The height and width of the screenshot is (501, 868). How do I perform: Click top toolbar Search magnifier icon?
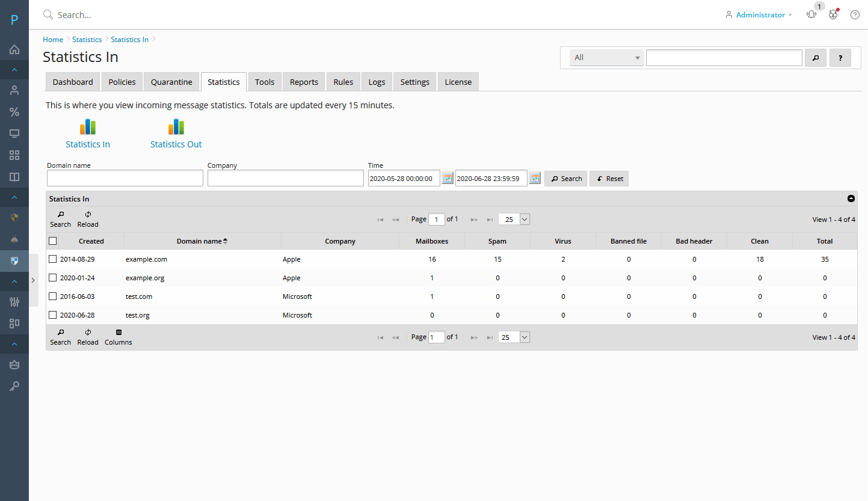[60, 215]
